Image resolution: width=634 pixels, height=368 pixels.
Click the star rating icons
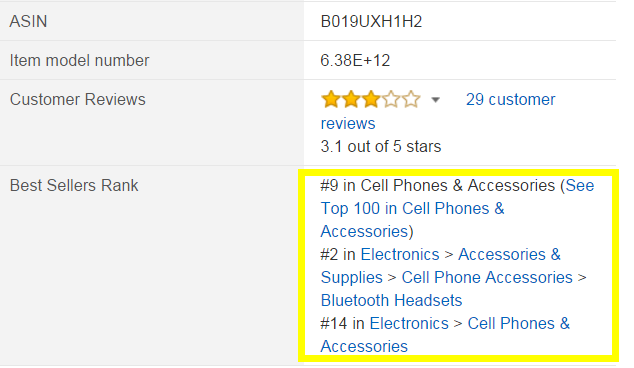[371, 99]
